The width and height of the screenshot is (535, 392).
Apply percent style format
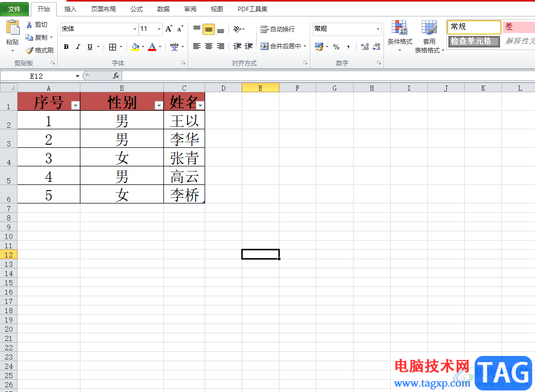(337, 47)
